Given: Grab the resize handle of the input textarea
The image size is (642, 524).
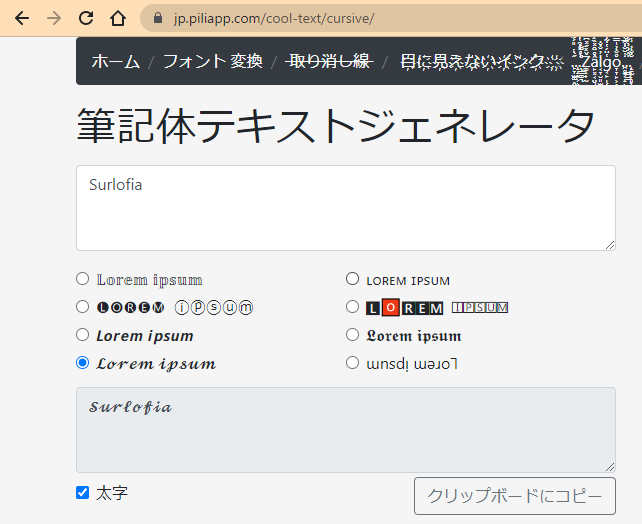Looking at the screenshot, I should click(x=610, y=245).
